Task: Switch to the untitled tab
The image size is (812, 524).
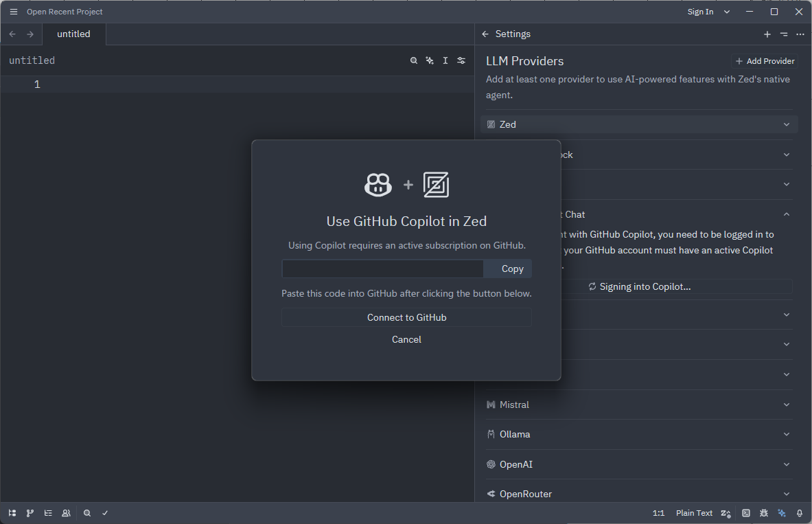Action: click(x=73, y=34)
